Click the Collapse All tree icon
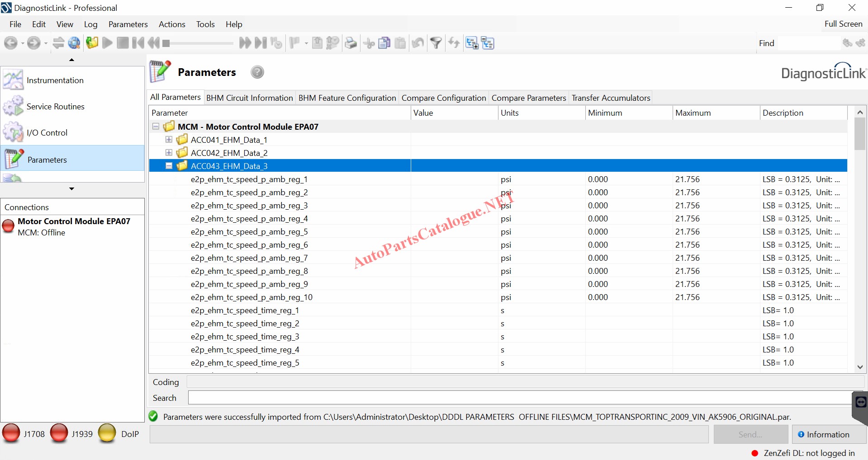This screenshot has height=460, width=868. click(x=488, y=43)
